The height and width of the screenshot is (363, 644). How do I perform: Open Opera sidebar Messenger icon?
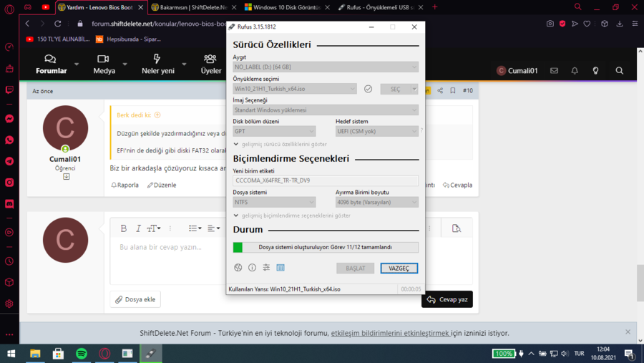point(9,119)
